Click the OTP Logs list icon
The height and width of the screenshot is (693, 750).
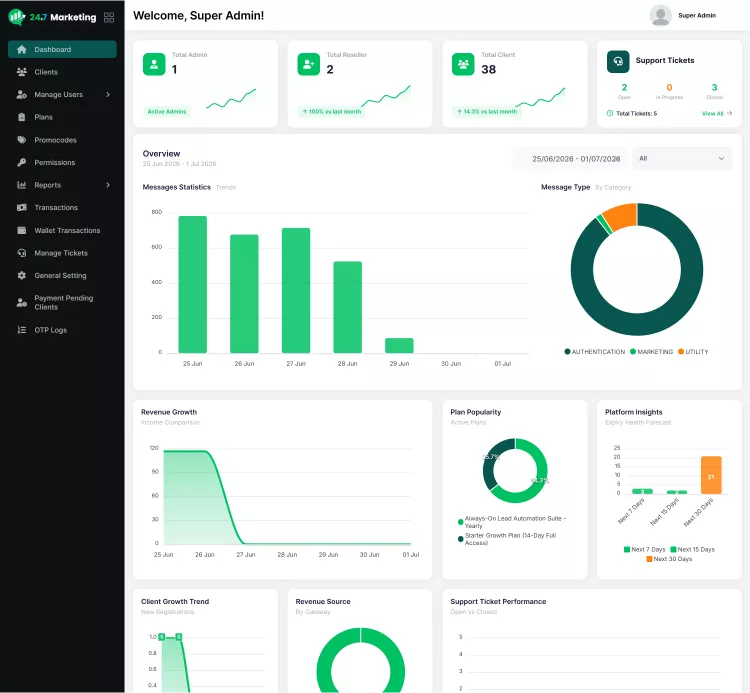click(22, 330)
